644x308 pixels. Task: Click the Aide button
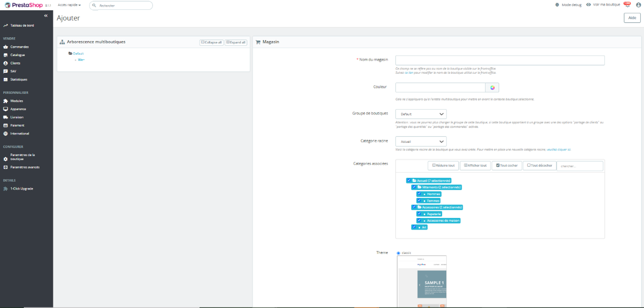pyautogui.click(x=632, y=18)
